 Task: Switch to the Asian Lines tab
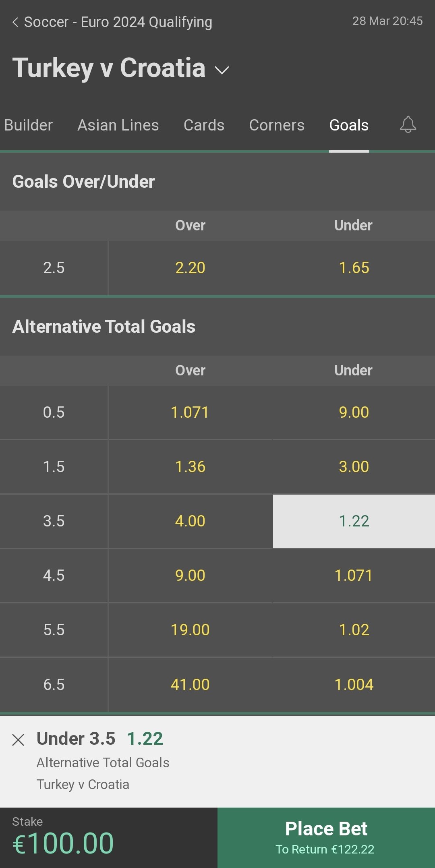click(118, 125)
